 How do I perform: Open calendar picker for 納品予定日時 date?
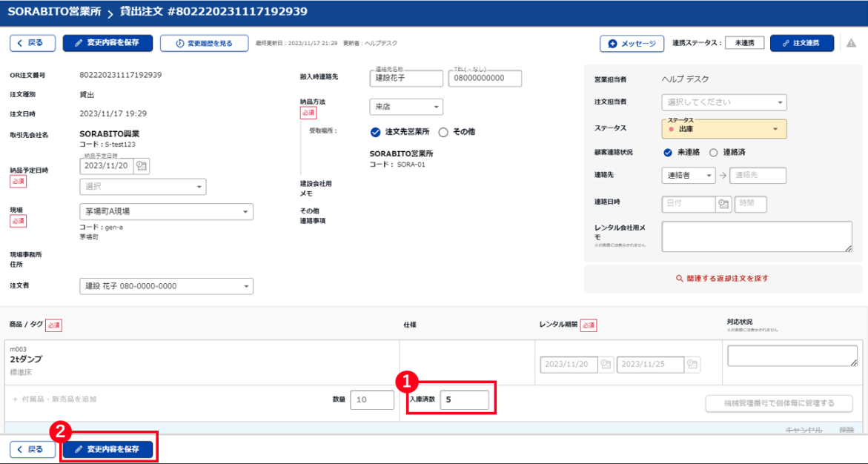[142, 166]
